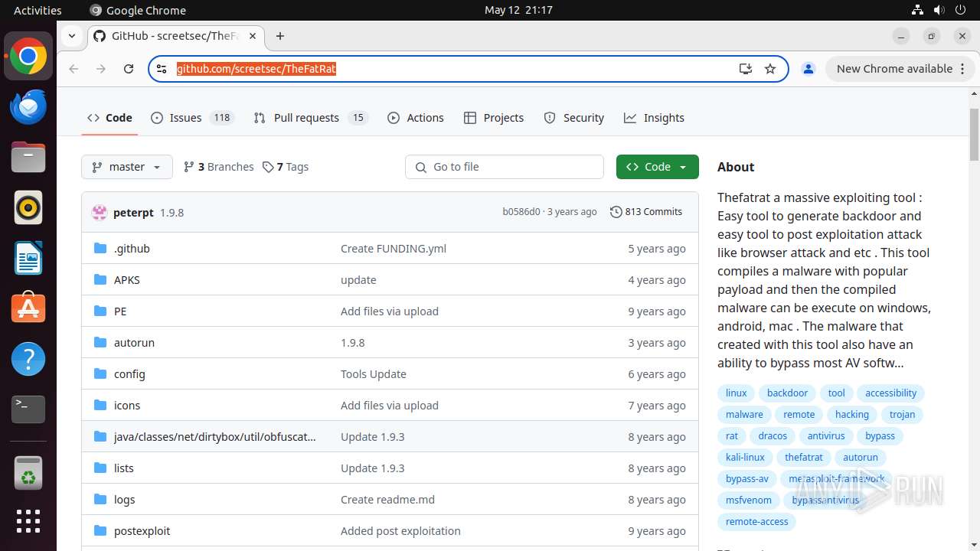Select the linux topic tag
Image resolution: width=980 pixels, height=551 pixels.
point(736,393)
